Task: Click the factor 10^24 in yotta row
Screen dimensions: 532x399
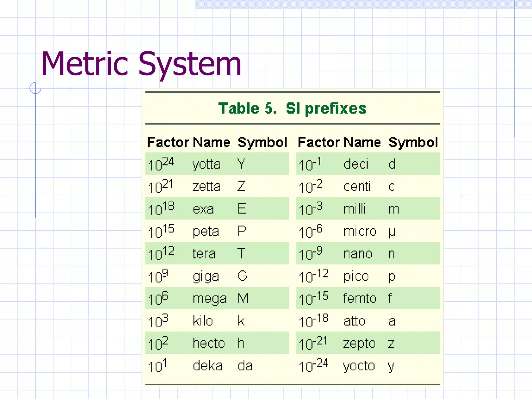Action: (x=161, y=164)
